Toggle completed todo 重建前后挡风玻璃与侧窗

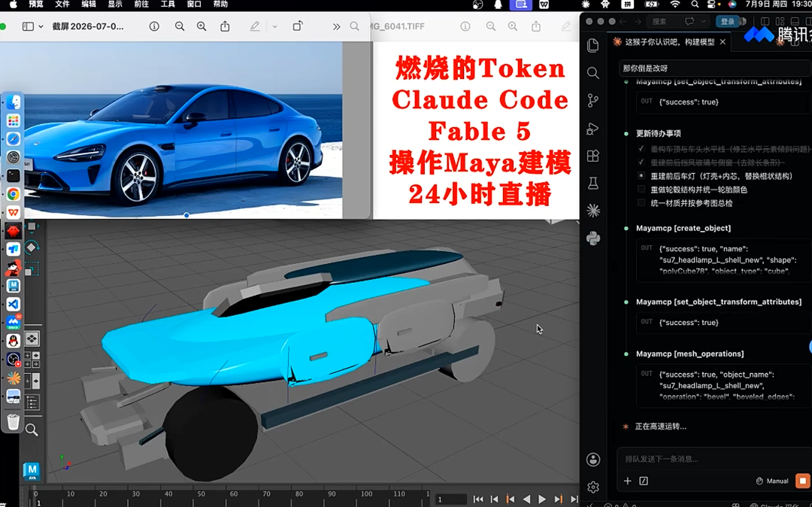[x=641, y=162]
